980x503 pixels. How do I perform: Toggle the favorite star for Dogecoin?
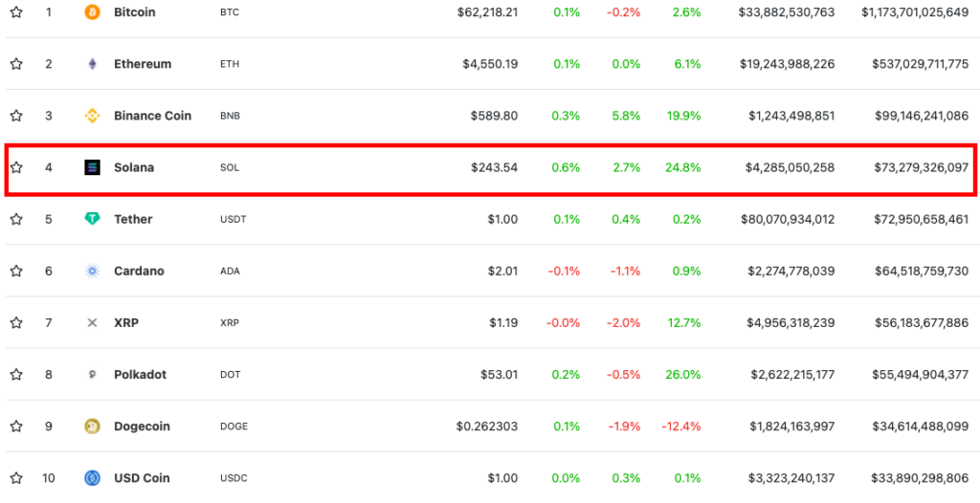(x=16, y=426)
